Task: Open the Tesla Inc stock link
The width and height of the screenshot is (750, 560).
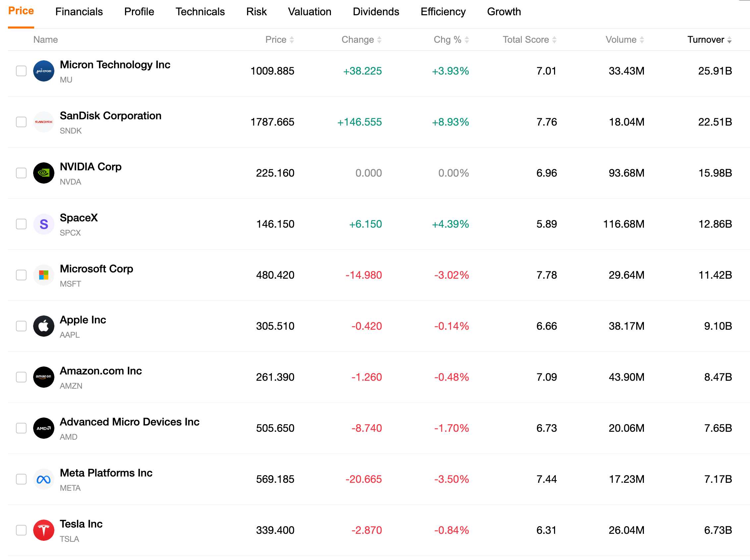Action: [x=81, y=524]
